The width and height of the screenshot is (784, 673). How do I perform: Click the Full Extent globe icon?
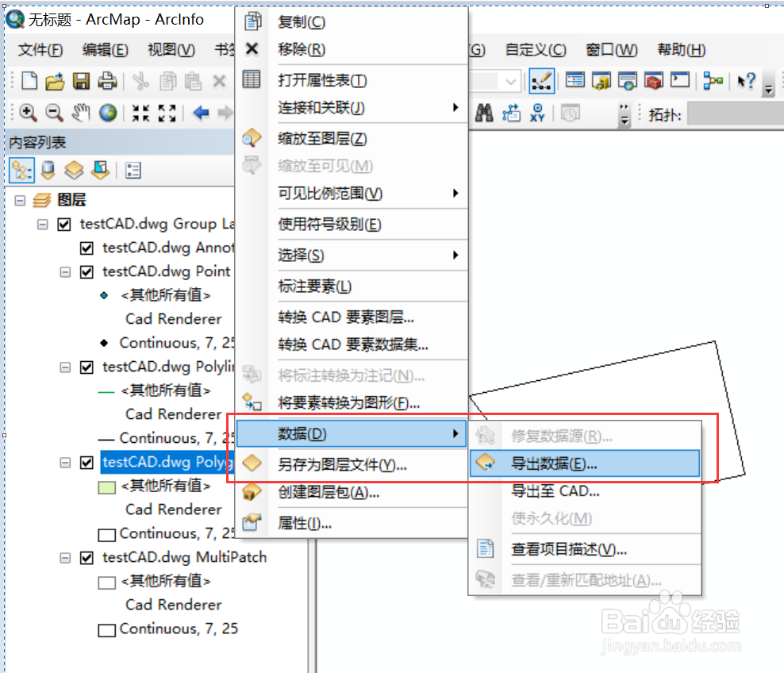pos(107,113)
